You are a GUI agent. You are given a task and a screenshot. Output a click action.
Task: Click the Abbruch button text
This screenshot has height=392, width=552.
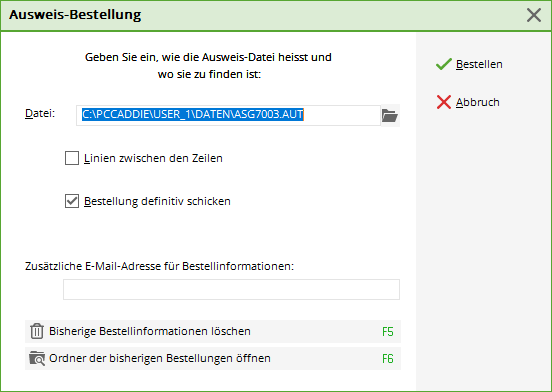(478, 102)
